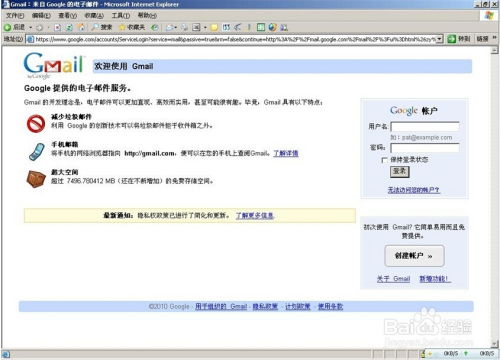500x360 pixels.
Task: Click the Search (搜索) toolbar button
Action: coord(102,27)
